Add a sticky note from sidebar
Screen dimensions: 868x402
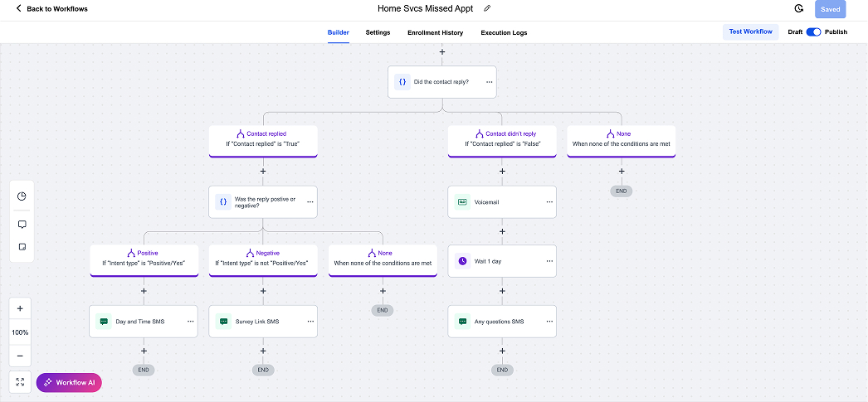[x=22, y=247]
